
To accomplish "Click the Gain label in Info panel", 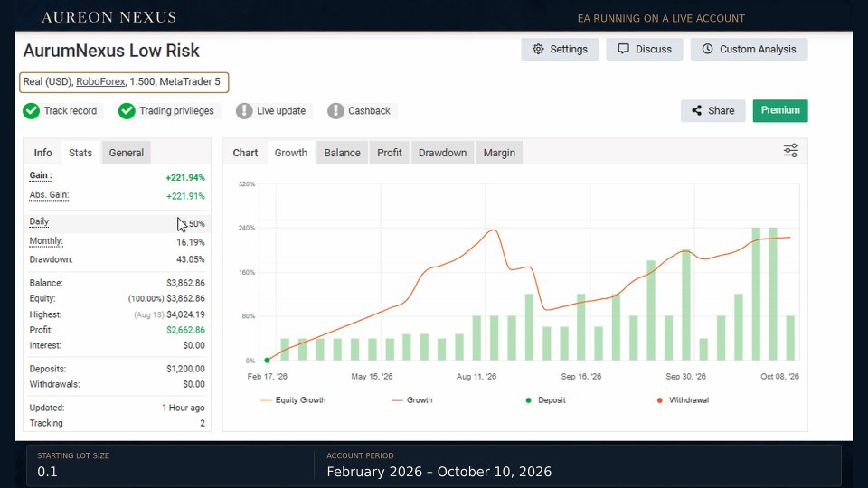I will [41, 175].
